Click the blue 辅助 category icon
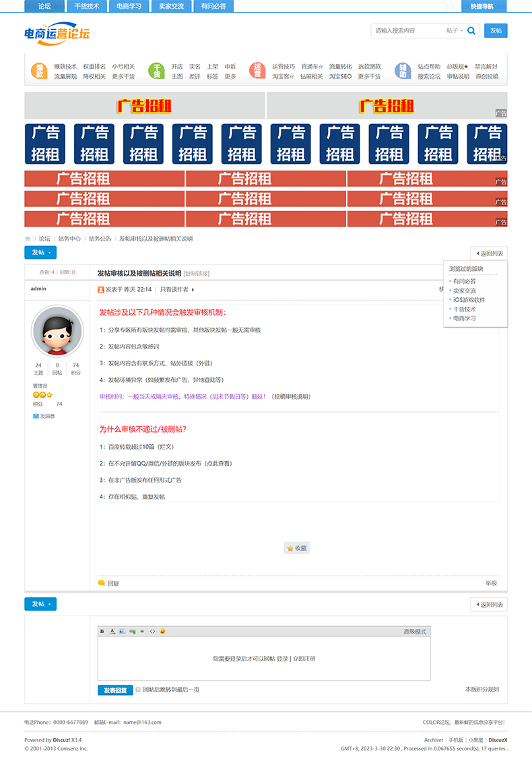Viewport: 532px width, 763px height. [403, 71]
